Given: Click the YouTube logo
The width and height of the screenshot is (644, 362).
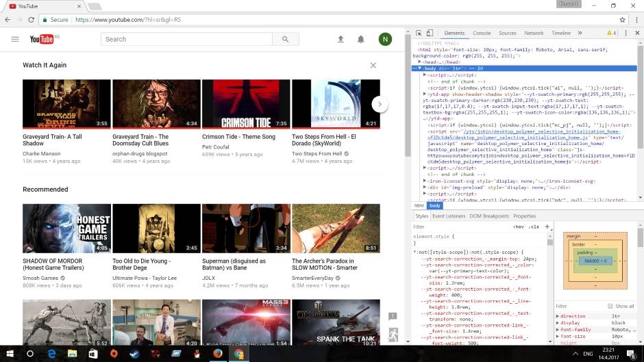Looking at the screenshot, I should [42, 39].
